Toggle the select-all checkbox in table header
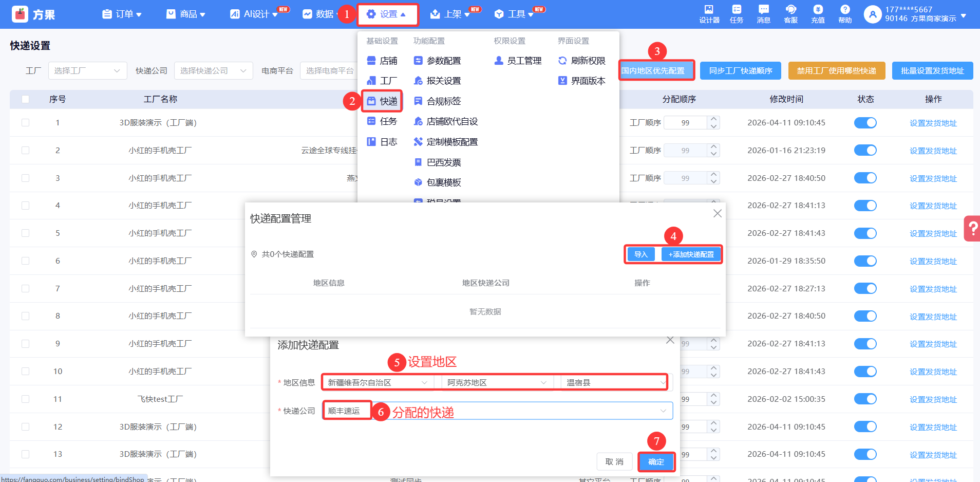 click(25, 99)
